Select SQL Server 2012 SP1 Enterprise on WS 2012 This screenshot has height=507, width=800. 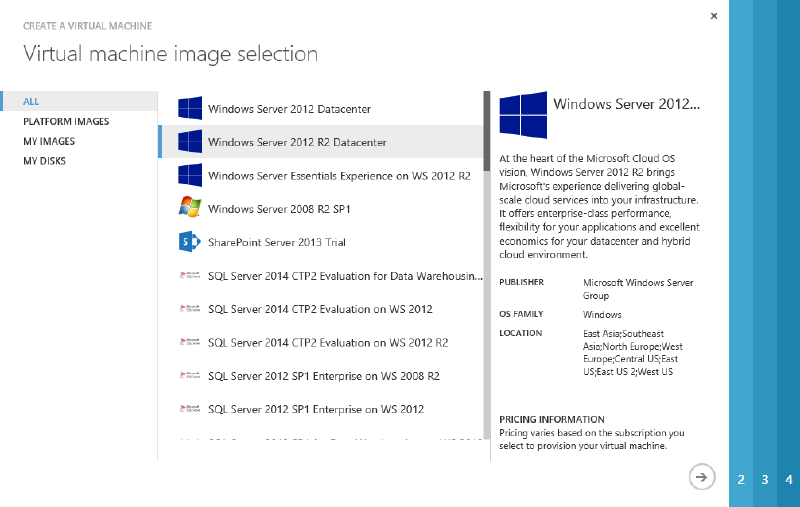320,409
